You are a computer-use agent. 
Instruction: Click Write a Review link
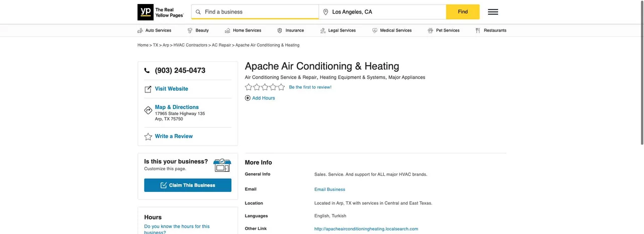174,136
